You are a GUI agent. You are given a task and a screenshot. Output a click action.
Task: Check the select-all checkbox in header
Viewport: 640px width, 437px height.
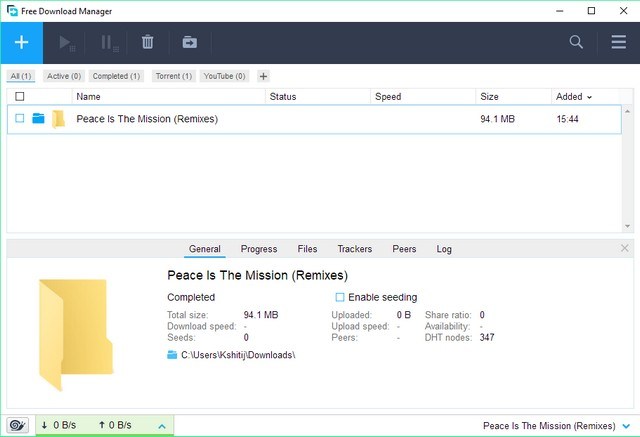click(20, 97)
